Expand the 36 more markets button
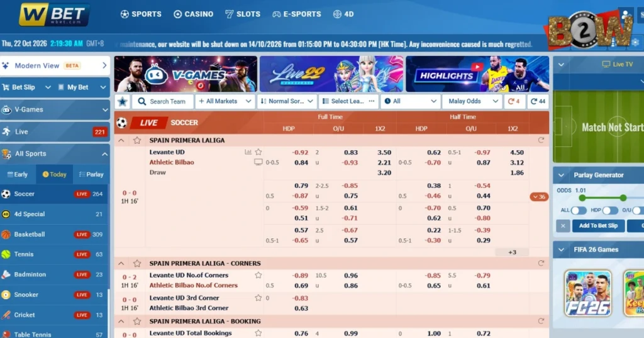This screenshot has height=338, width=644. [539, 197]
